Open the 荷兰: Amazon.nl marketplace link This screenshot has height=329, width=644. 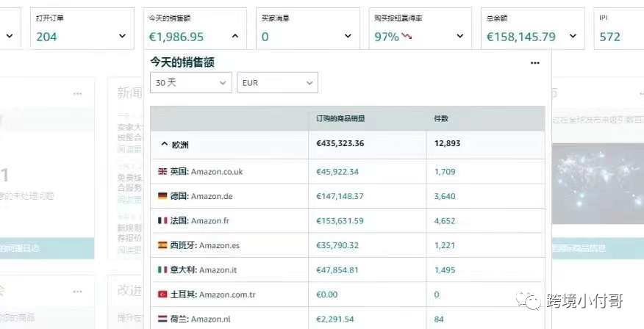tap(201, 319)
